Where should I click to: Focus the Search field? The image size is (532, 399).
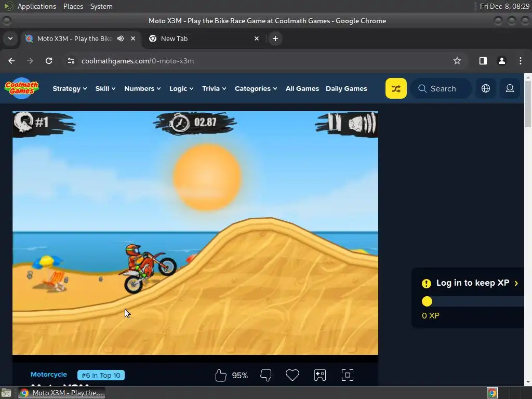pos(441,88)
